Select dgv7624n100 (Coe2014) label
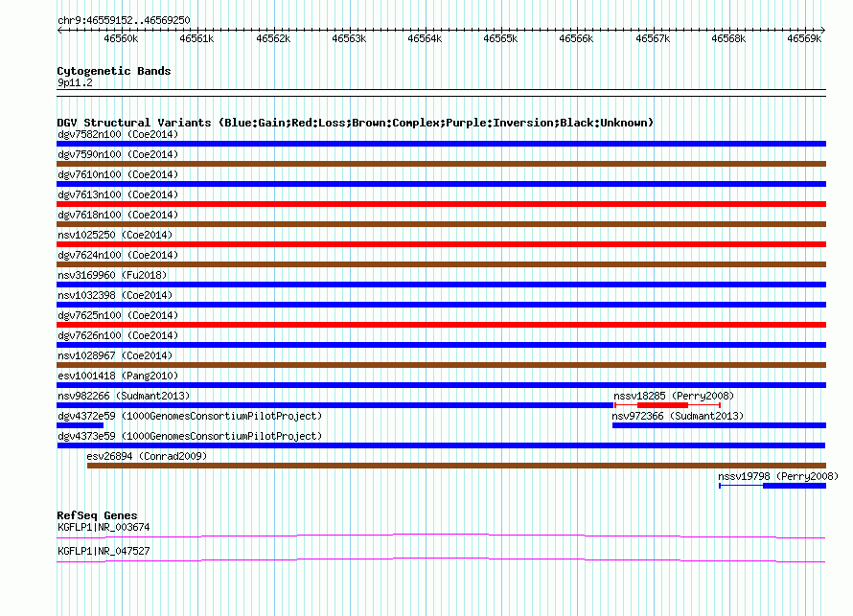This screenshot has width=853, height=616. pos(118,255)
